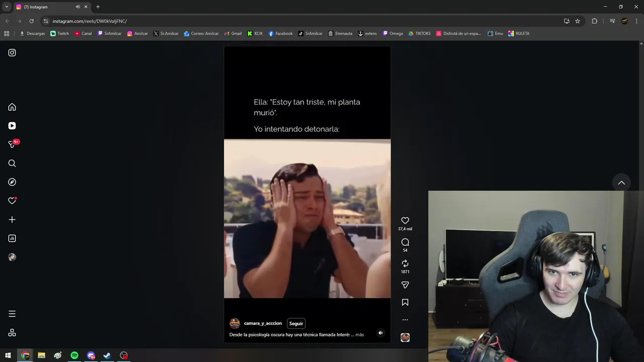
Task: Go back to the previous page
Action: [x=7, y=21]
